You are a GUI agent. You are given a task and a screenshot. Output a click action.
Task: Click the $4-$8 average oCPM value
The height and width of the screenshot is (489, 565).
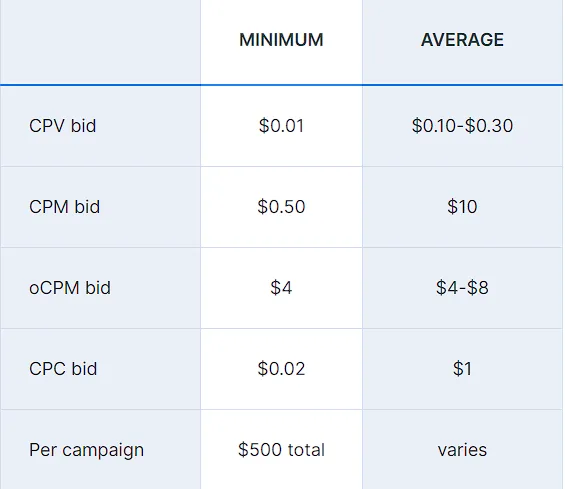pyautogui.click(x=462, y=288)
